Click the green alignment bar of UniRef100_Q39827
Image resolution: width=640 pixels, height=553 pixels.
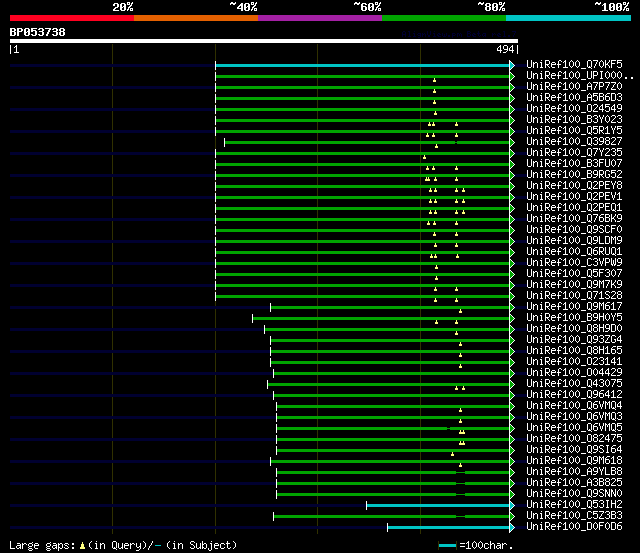click(x=367, y=142)
